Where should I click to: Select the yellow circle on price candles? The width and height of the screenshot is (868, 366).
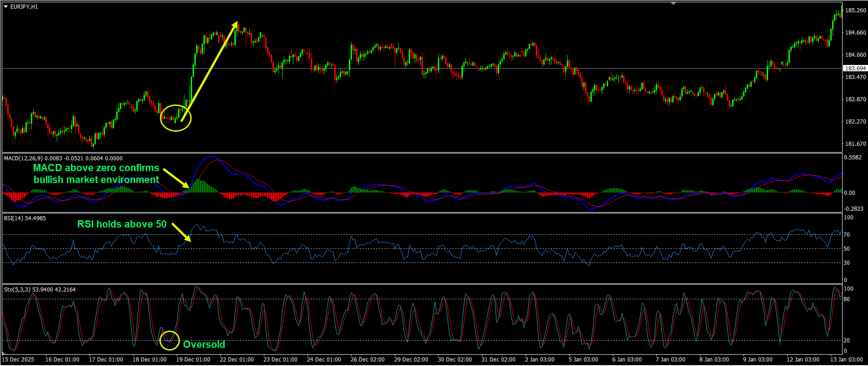(176, 118)
